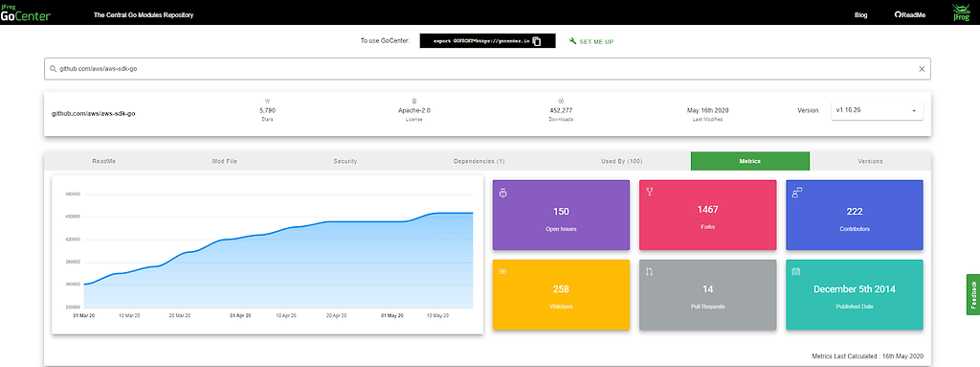The width and height of the screenshot is (980, 367).
Task: Click the December 5th 2014 card
Action: tap(855, 294)
